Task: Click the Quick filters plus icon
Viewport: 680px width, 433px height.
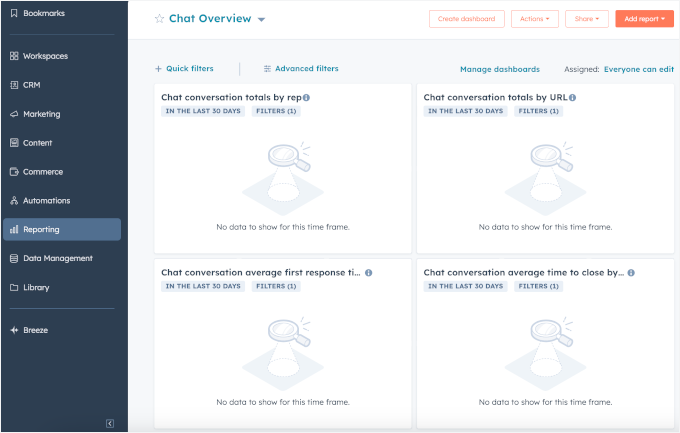Action: pos(158,69)
